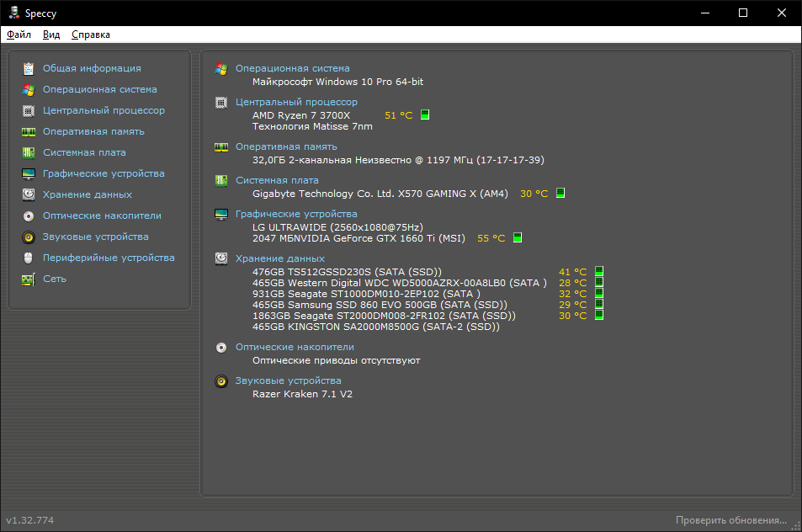Click the hard drive icon in the summary panel
Viewport: 802px width, 532px height.
(221, 258)
